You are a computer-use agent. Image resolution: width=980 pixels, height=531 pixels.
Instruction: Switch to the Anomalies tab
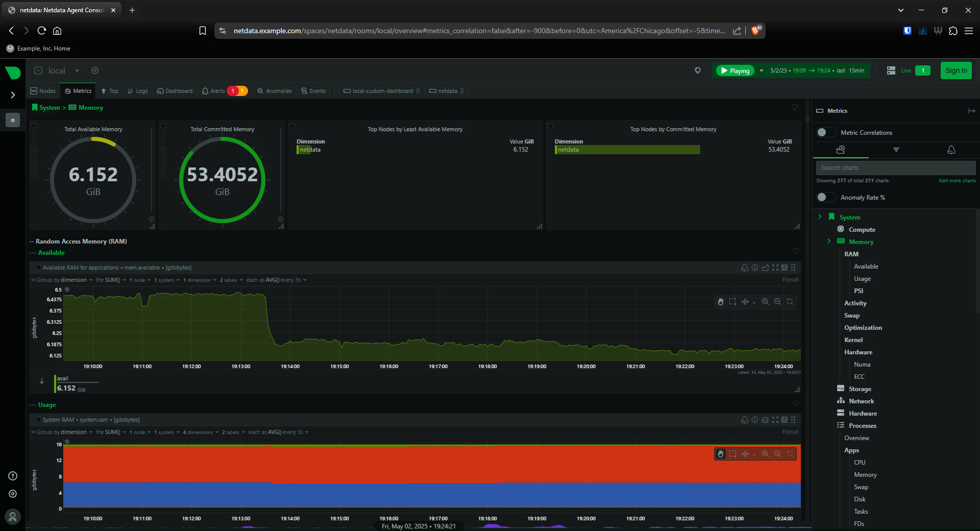(x=275, y=91)
